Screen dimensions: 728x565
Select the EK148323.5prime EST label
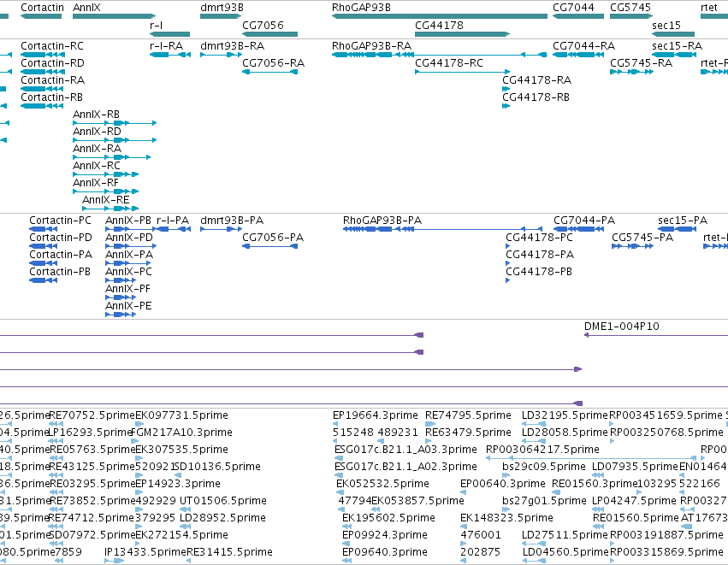[506, 518]
